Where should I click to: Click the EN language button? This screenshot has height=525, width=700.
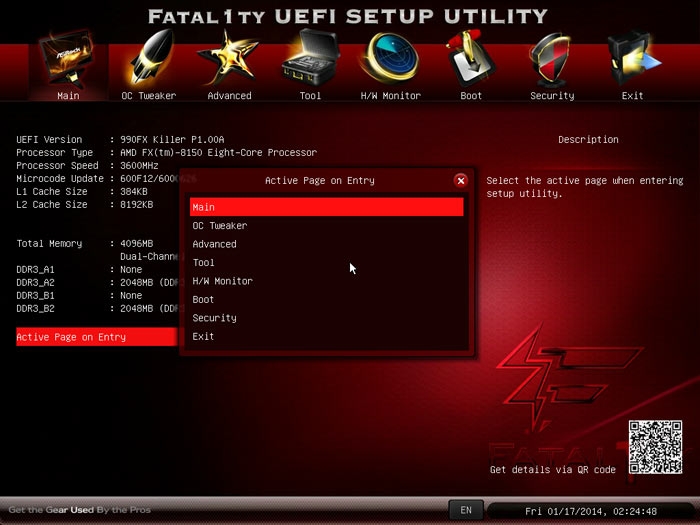click(x=466, y=510)
